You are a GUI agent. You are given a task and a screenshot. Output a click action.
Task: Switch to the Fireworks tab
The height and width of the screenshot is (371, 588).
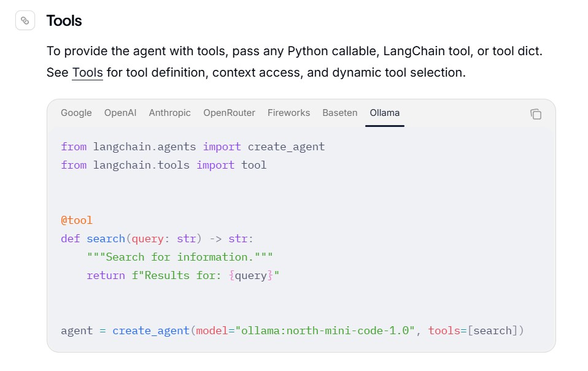(288, 113)
